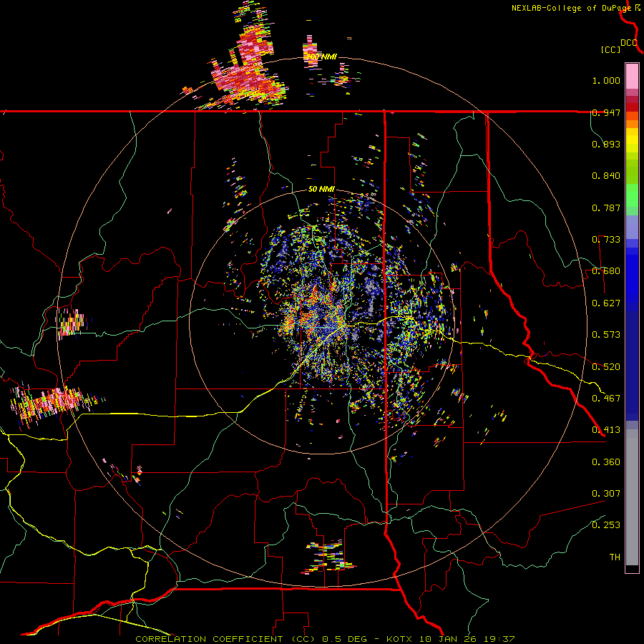
Task: Click the 0.573 legend value
Action: [606, 335]
